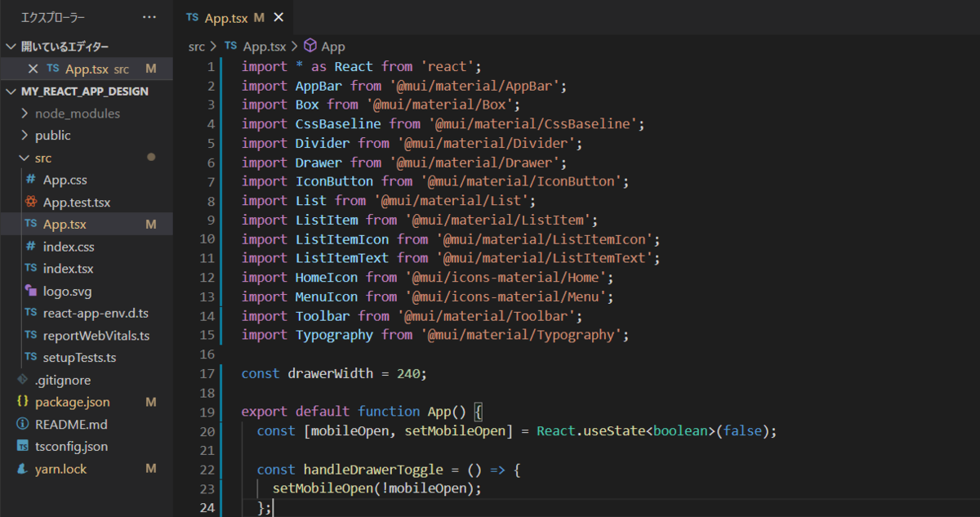Image resolution: width=980 pixels, height=517 pixels.
Task: Open .gitignore file
Action: click(x=63, y=380)
